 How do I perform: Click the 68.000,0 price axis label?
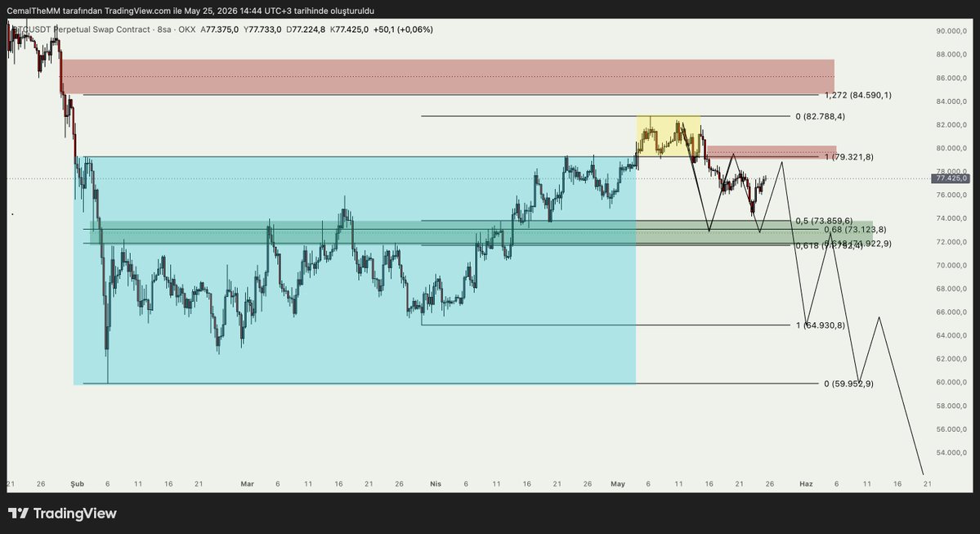point(951,288)
